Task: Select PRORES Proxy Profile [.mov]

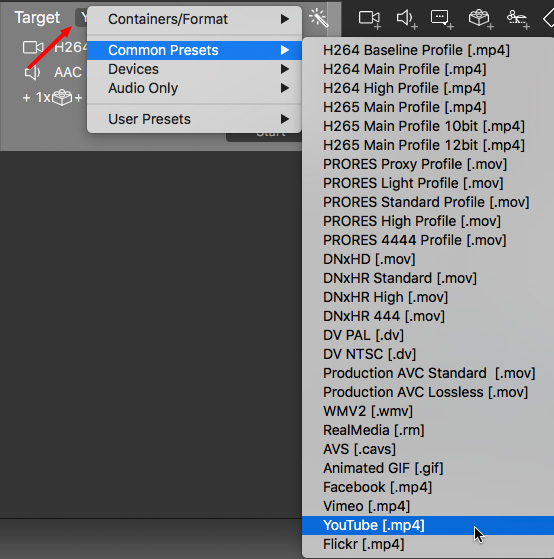Action: tap(428, 164)
